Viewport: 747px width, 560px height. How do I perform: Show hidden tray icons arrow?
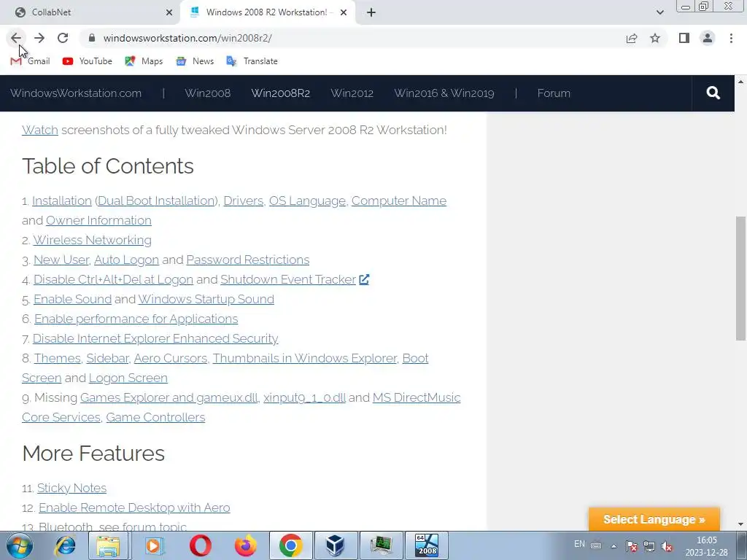(614, 546)
